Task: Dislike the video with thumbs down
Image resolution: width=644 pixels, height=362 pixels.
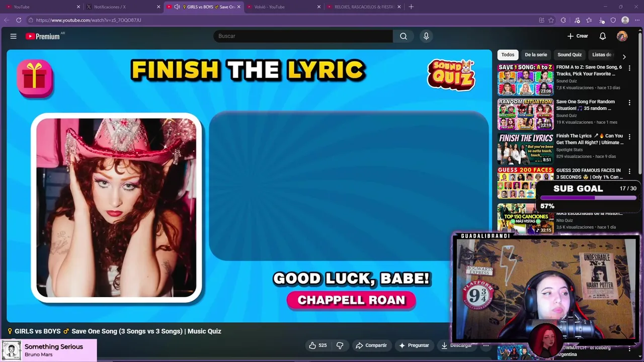Action: coord(340,345)
